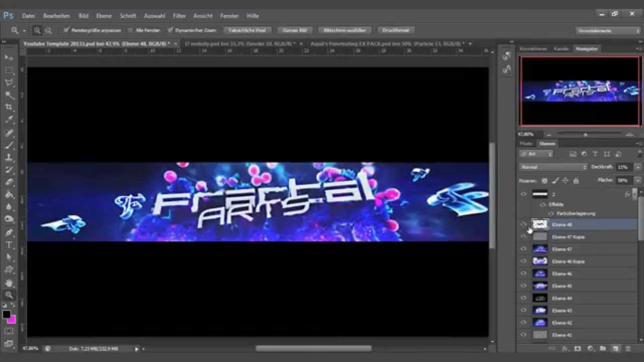Click the zoom-in magnifier in options bar

point(37,31)
